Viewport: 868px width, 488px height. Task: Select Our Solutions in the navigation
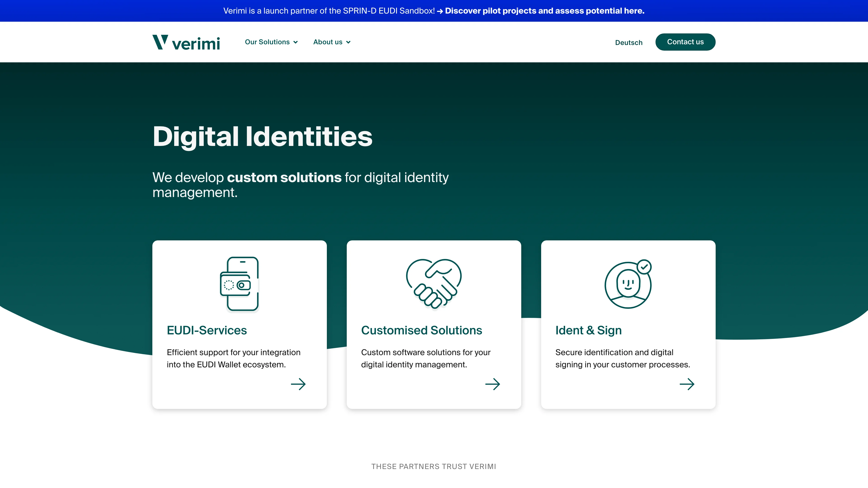pos(267,42)
